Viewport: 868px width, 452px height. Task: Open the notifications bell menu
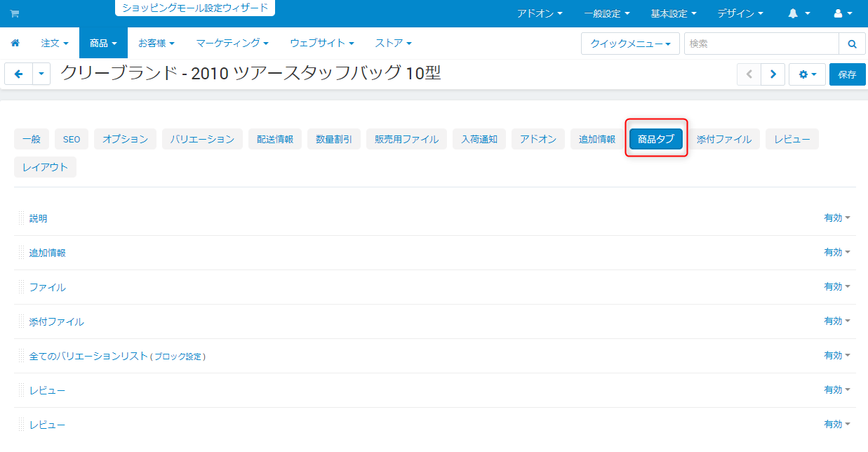pos(799,13)
